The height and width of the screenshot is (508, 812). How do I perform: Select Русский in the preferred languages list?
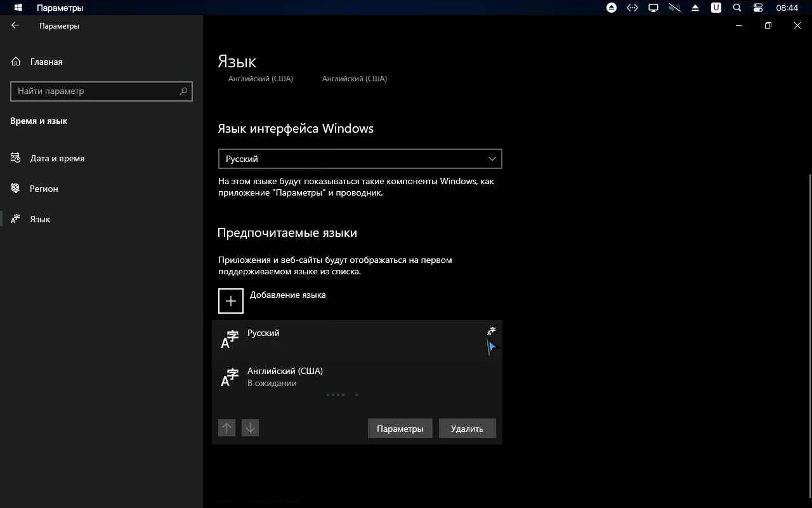[x=357, y=340]
